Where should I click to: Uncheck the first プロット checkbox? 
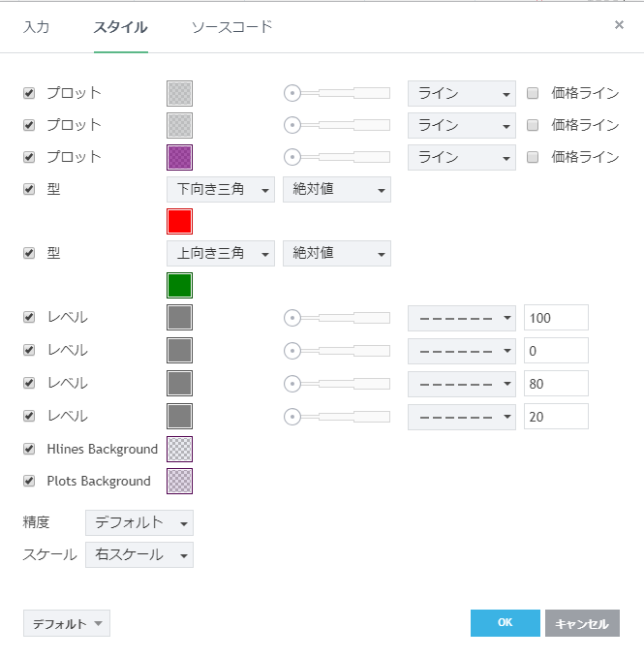(x=29, y=93)
